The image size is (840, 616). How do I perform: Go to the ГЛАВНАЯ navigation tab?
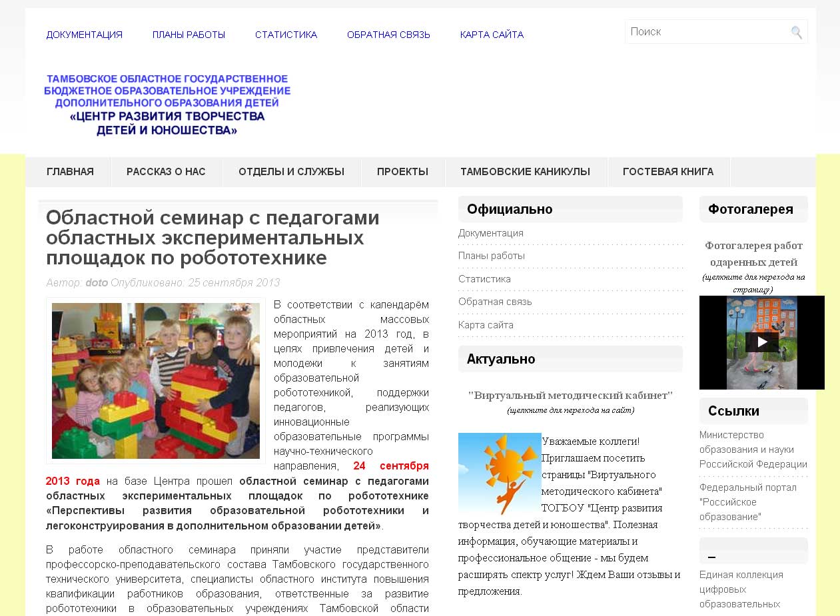click(x=70, y=172)
